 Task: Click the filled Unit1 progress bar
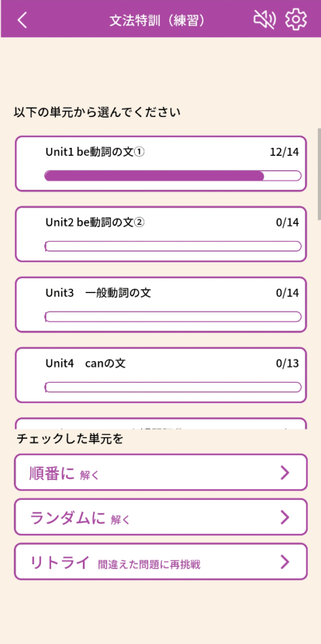172,176
